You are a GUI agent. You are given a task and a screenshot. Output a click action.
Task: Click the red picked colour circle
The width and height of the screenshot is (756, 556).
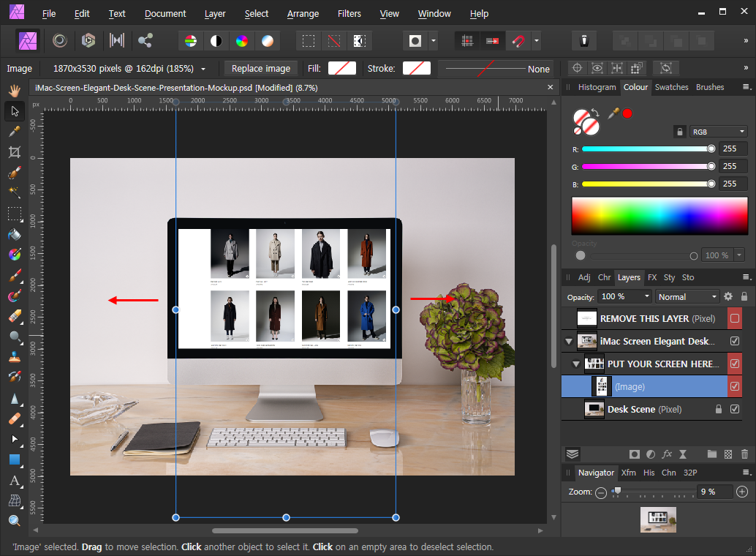click(627, 113)
